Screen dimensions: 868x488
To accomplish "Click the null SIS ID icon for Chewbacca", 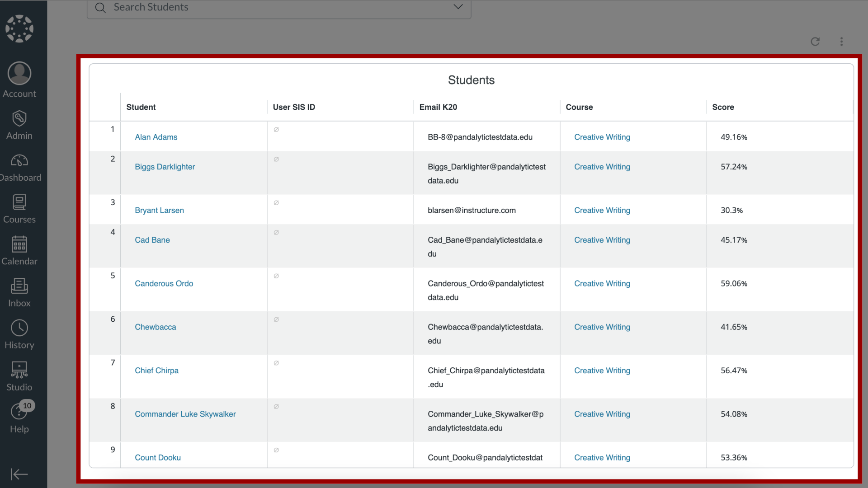I will tap(276, 320).
